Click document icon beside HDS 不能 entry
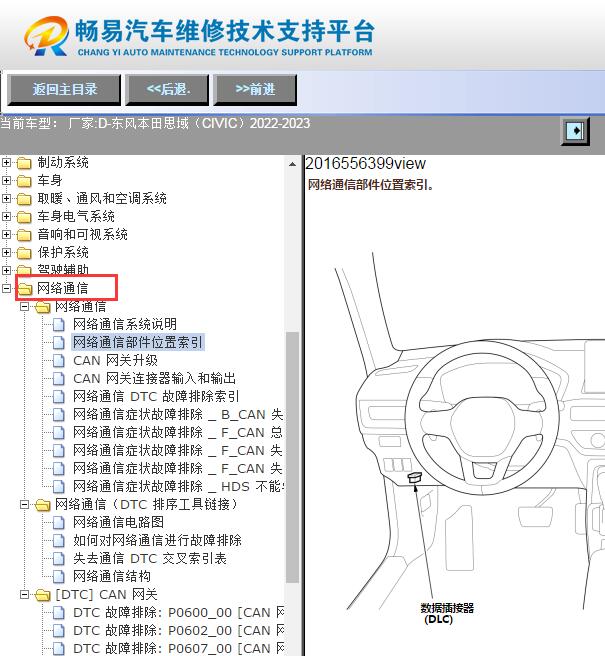 coord(59,487)
